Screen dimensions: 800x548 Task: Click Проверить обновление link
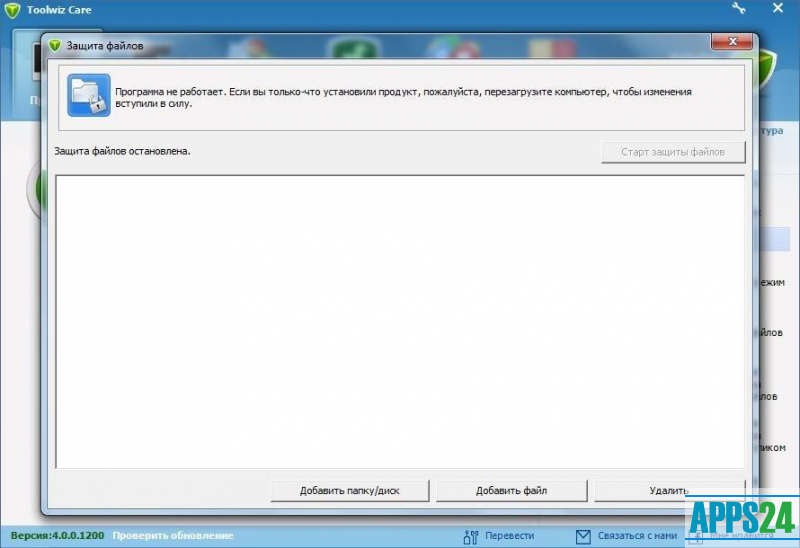click(x=173, y=536)
